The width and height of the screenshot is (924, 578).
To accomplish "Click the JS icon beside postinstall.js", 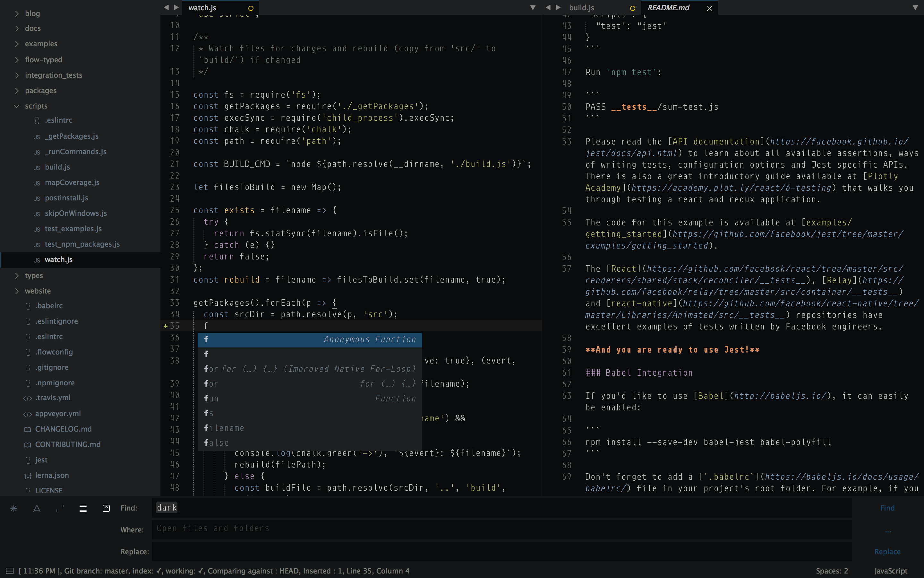I will tap(37, 198).
